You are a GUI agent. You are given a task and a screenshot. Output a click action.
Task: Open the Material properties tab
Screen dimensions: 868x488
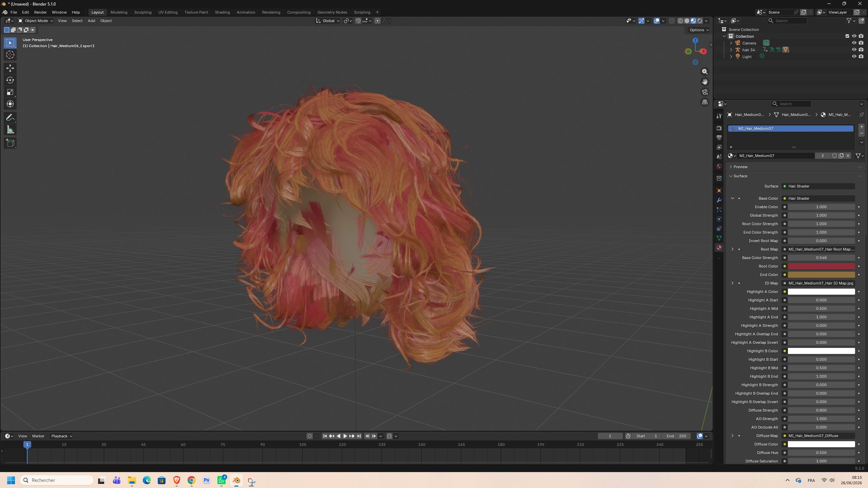pos(719,248)
